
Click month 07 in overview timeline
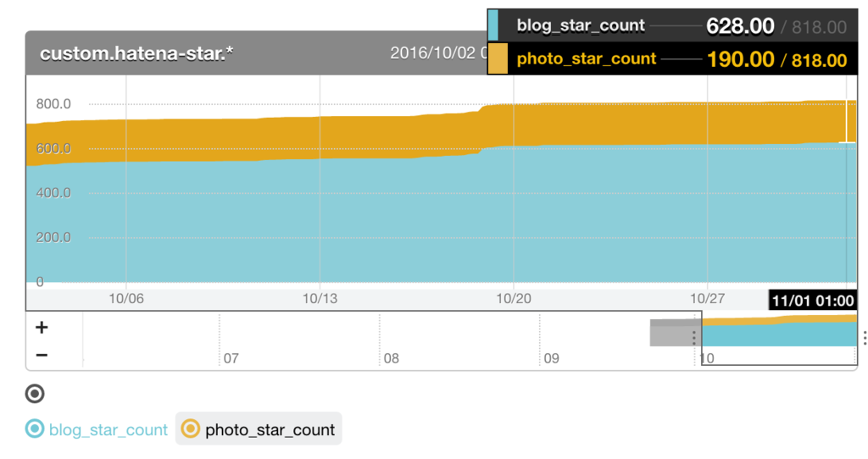231,358
